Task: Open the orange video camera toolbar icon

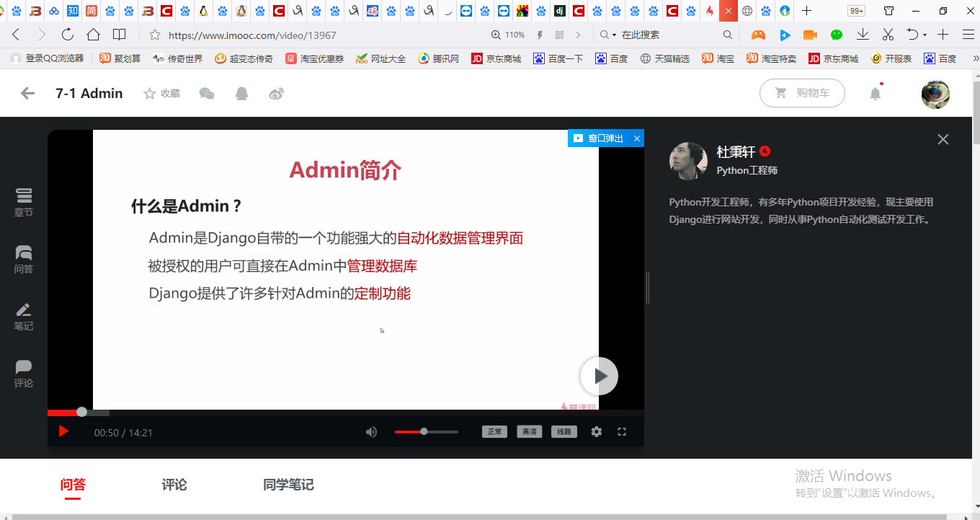Action: click(x=810, y=35)
